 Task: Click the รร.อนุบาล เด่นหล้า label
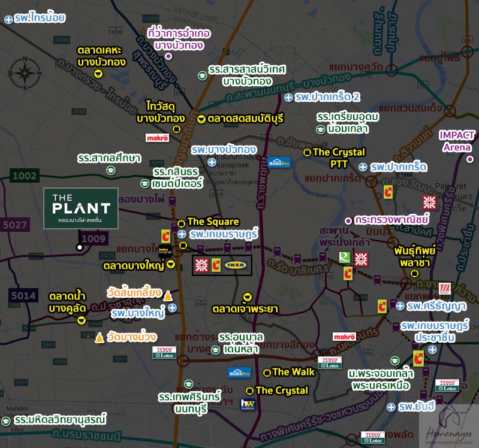[x=241, y=343]
